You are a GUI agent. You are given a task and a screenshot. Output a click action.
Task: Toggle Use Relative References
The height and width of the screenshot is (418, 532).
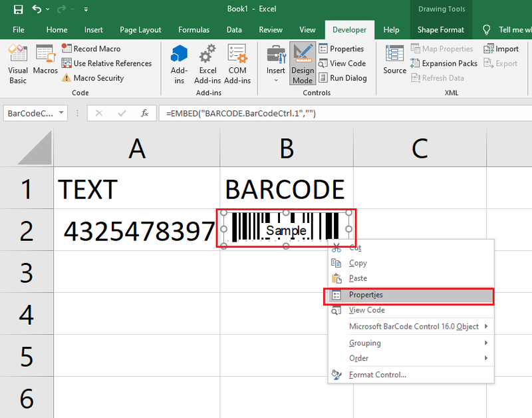pyautogui.click(x=106, y=63)
